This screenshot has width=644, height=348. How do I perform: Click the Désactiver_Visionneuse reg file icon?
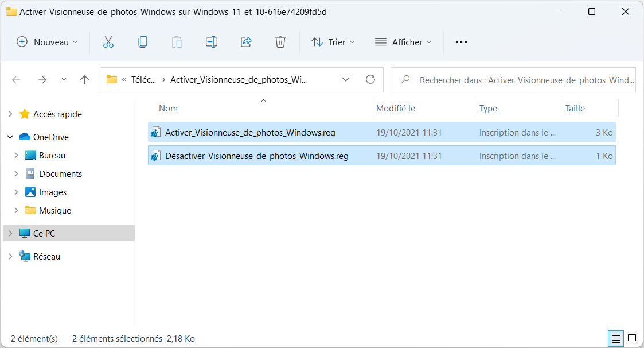pos(155,156)
